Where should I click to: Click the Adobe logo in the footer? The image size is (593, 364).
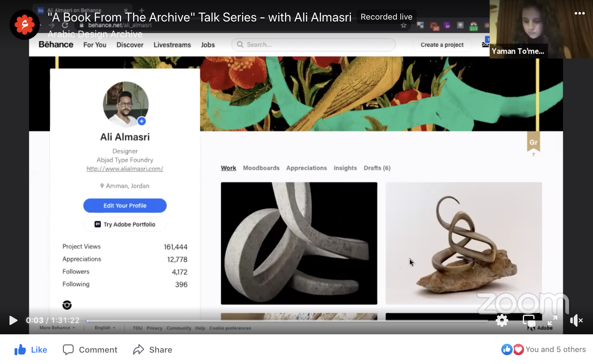[x=540, y=328]
